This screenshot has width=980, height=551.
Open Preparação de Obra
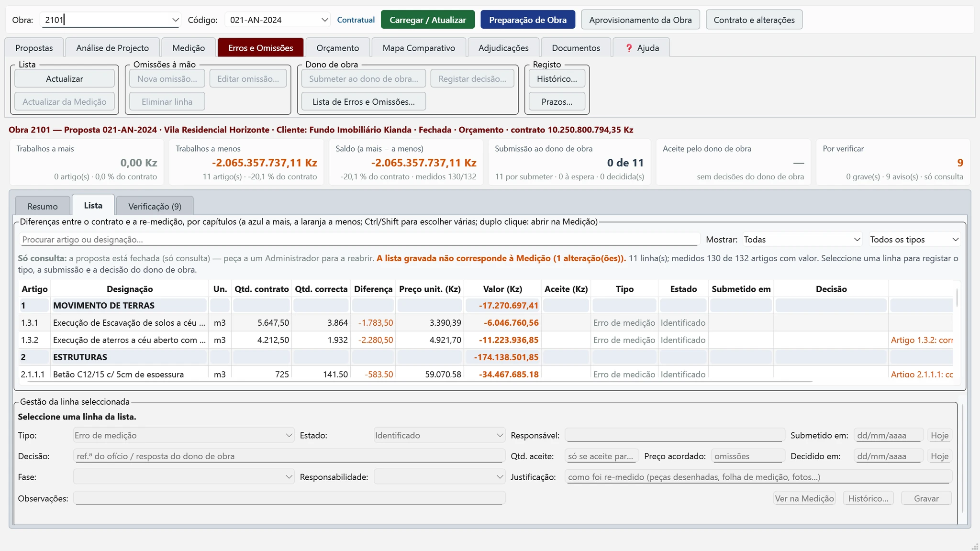point(528,20)
